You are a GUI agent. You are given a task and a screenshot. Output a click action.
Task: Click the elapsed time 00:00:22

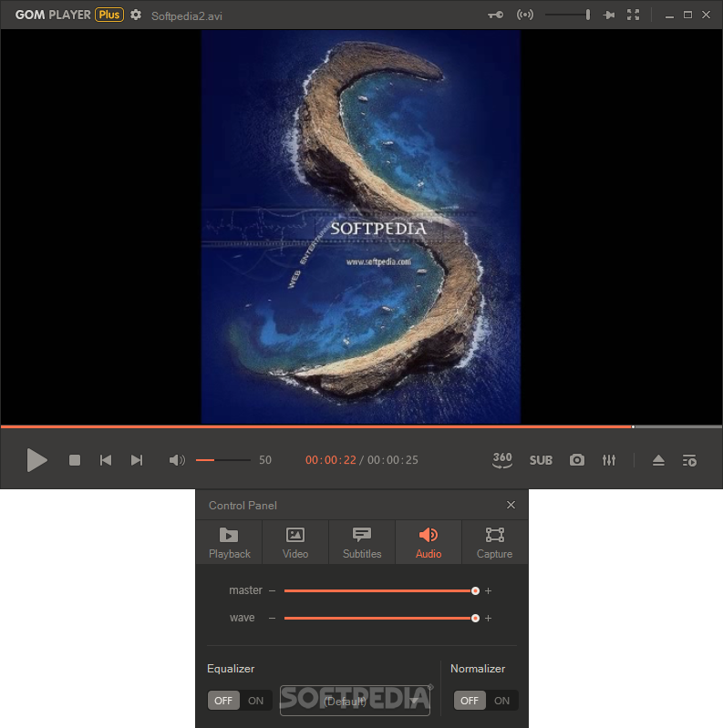click(x=330, y=460)
